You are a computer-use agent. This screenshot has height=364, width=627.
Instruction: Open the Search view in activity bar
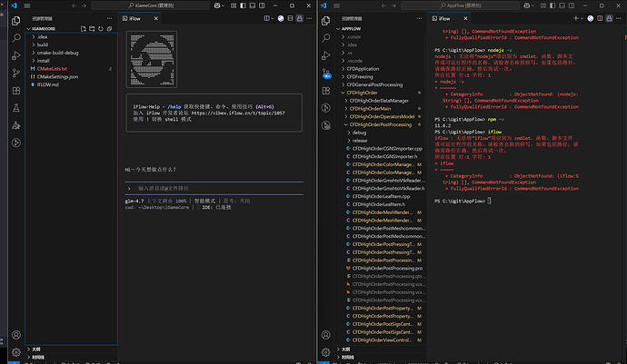[15, 38]
